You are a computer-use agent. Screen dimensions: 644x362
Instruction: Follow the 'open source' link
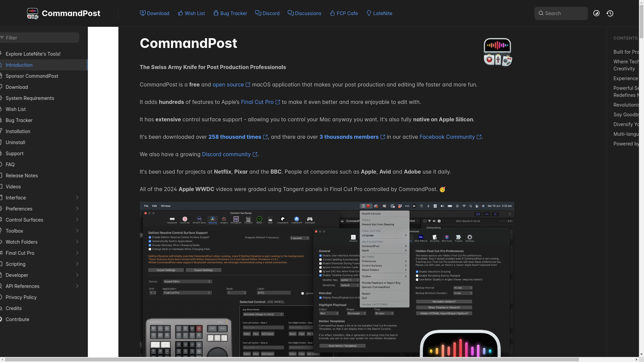231,84
